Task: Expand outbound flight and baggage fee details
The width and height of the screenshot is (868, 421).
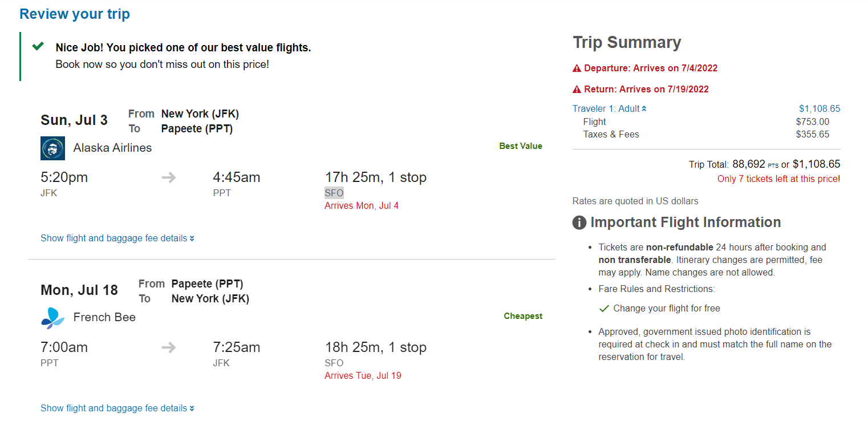Action: coord(117,238)
